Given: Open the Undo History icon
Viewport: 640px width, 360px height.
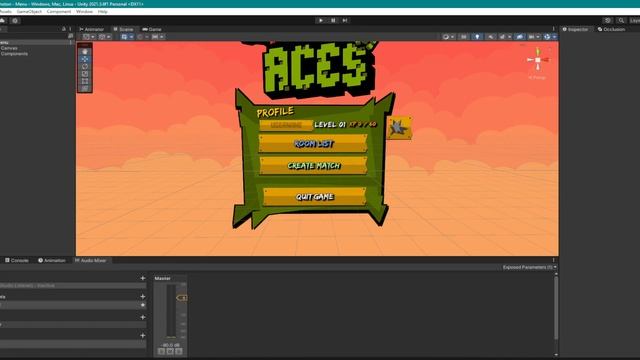Looking at the screenshot, I should coord(608,20).
